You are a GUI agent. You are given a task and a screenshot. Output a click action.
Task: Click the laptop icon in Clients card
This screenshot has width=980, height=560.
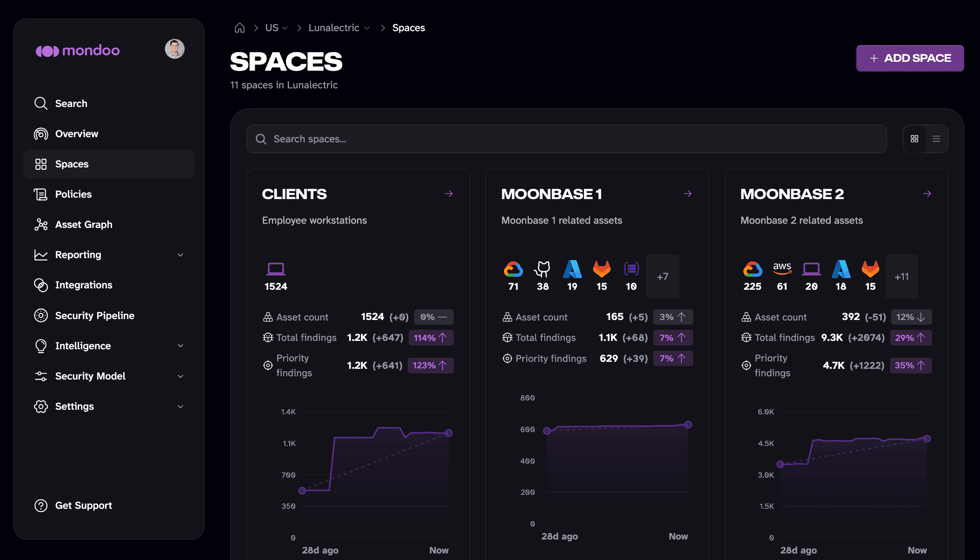tap(276, 269)
